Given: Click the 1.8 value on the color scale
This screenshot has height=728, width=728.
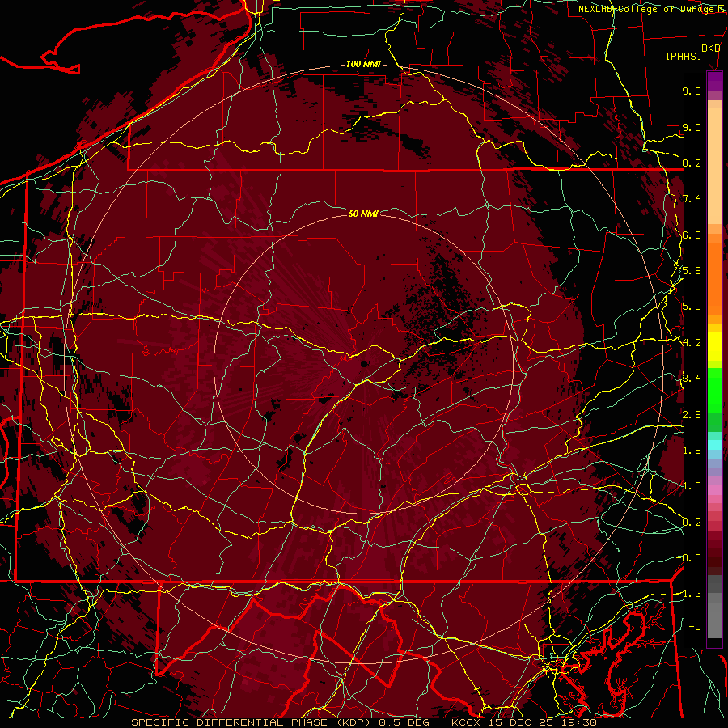Looking at the screenshot, I should click(692, 451).
